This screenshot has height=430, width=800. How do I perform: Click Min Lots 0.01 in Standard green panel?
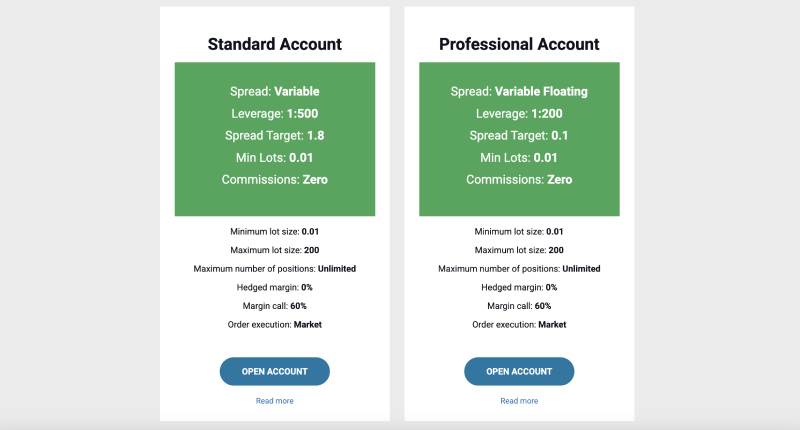(x=274, y=157)
